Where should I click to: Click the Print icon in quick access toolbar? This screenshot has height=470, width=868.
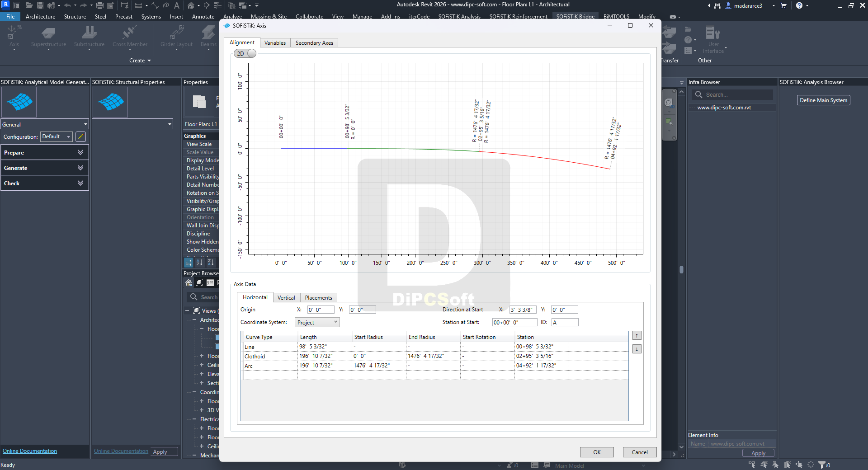point(100,5)
